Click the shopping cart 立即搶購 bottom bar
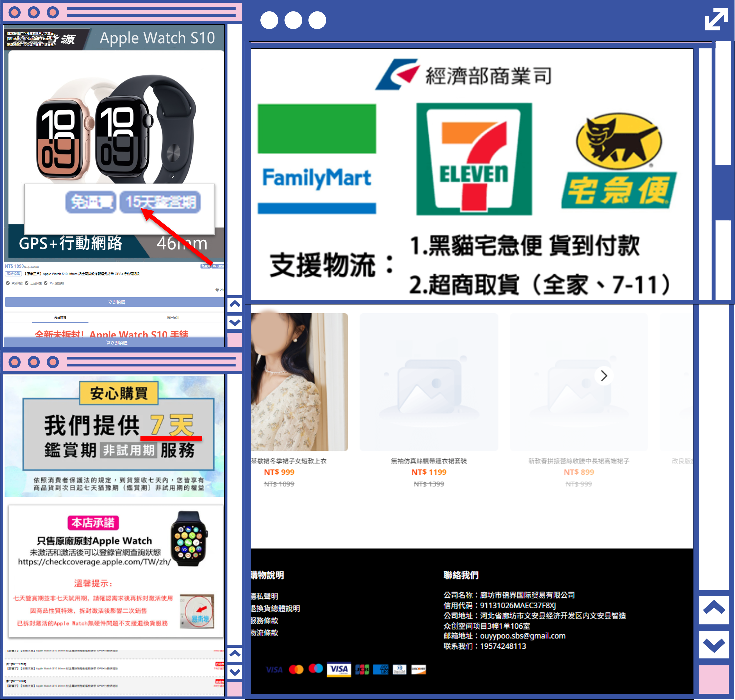The height and width of the screenshot is (700, 735). coord(116,343)
